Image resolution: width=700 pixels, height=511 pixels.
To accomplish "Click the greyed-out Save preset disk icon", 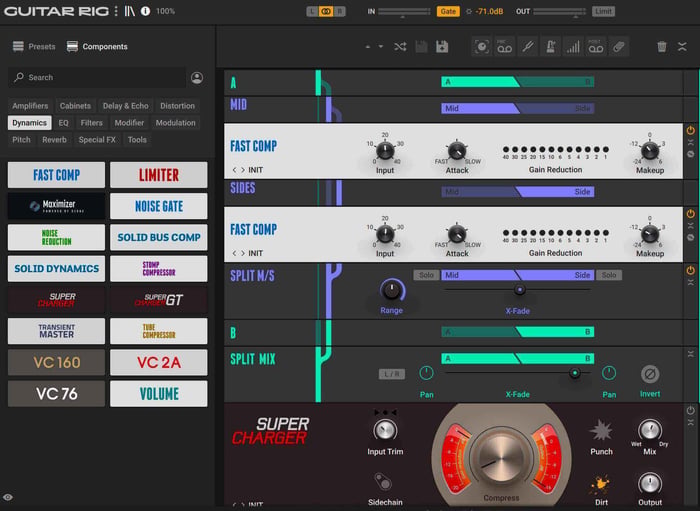I will coord(421,46).
